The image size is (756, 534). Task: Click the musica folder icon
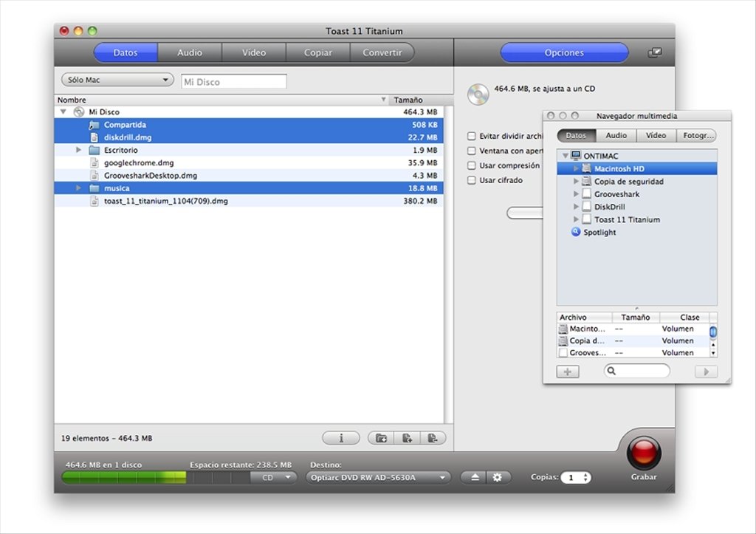pos(94,188)
